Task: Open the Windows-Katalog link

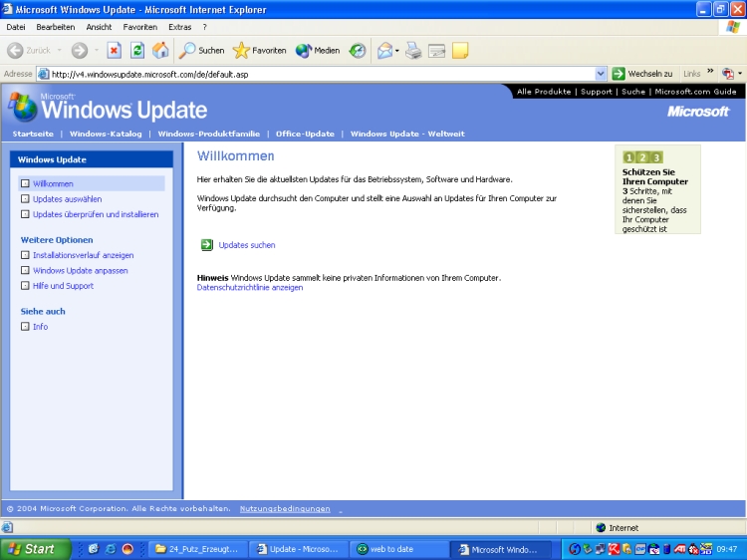Action: pyautogui.click(x=106, y=134)
